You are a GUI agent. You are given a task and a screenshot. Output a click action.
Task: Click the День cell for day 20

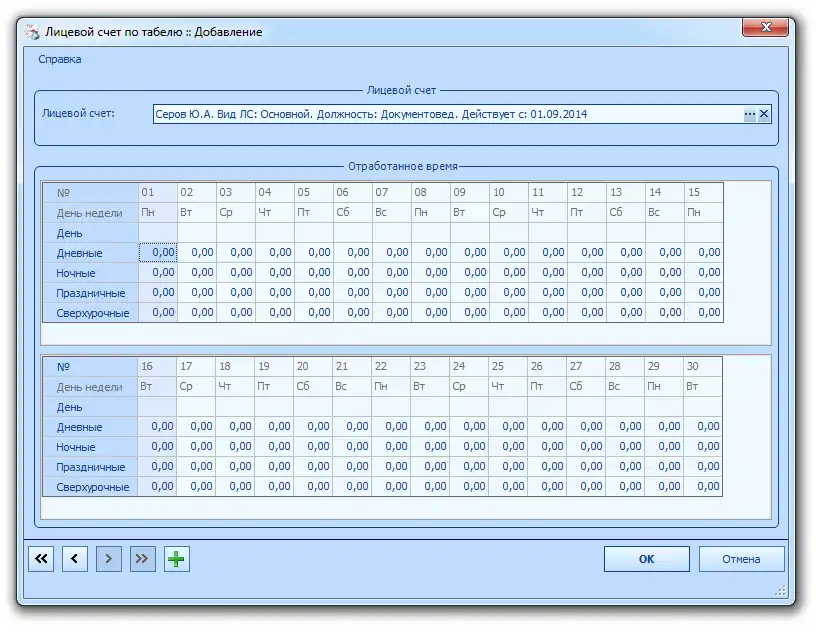click(x=313, y=407)
